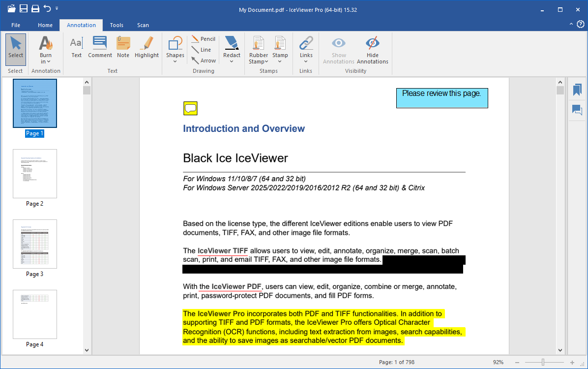Select the Pencil drawing tool

203,39
